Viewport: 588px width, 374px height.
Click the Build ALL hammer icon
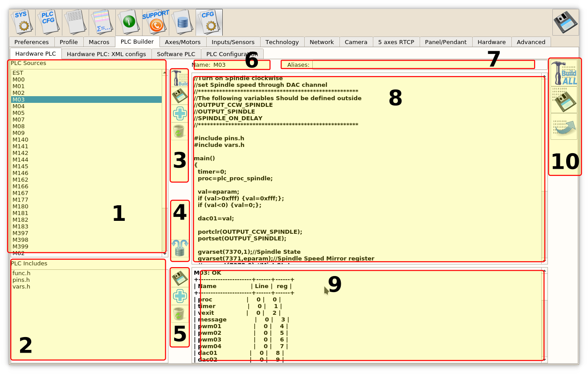click(x=564, y=73)
